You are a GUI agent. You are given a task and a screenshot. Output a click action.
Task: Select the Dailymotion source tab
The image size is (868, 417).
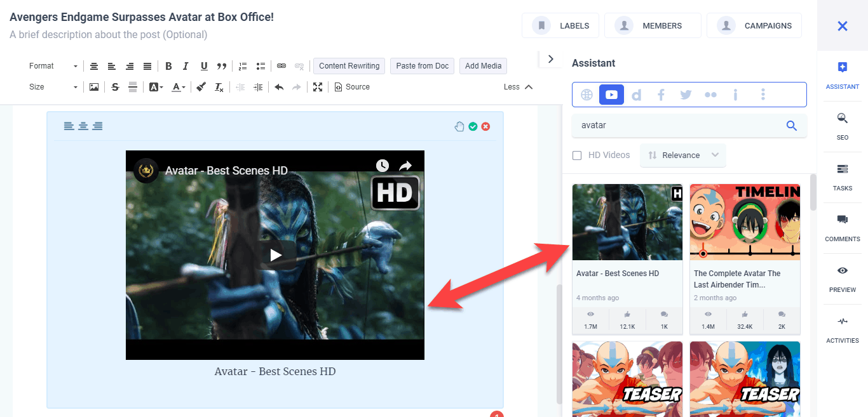click(x=636, y=95)
